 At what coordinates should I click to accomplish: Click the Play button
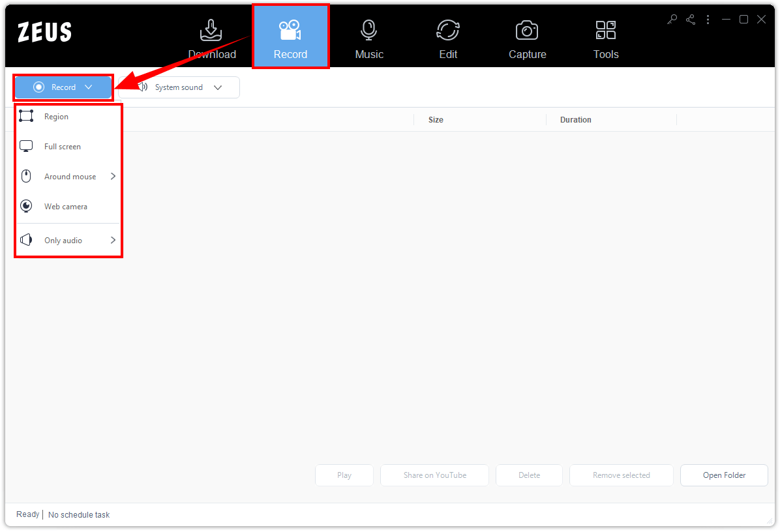click(344, 475)
